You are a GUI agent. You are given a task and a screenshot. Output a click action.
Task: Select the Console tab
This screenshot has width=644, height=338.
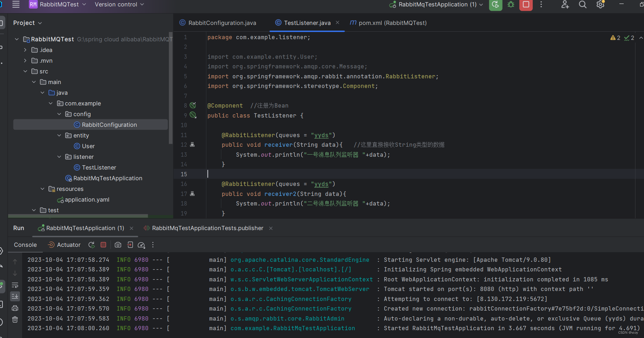[x=25, y=245]
